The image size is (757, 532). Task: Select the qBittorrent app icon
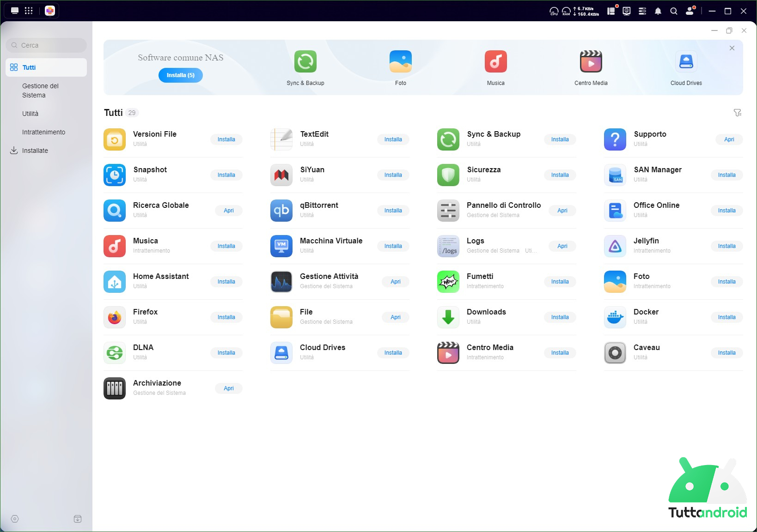(281, 211)
